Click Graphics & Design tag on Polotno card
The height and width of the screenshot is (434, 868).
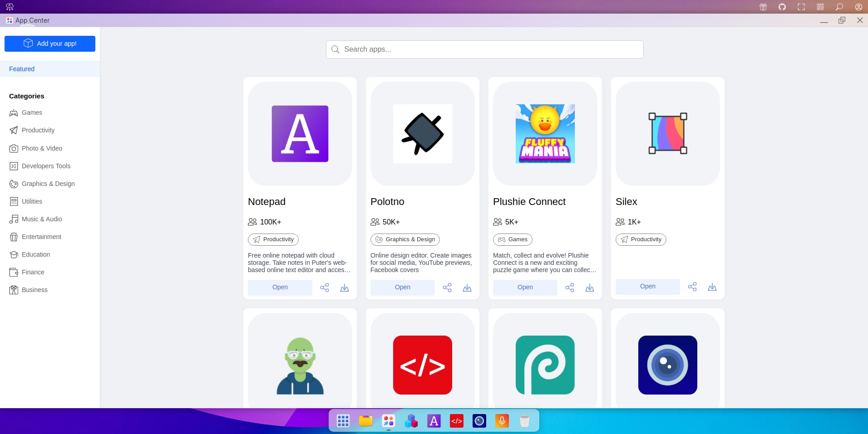click(405, 239)
